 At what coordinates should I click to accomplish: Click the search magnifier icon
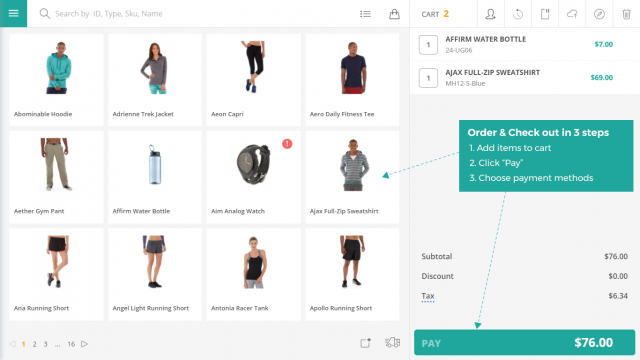click(44, 14)
